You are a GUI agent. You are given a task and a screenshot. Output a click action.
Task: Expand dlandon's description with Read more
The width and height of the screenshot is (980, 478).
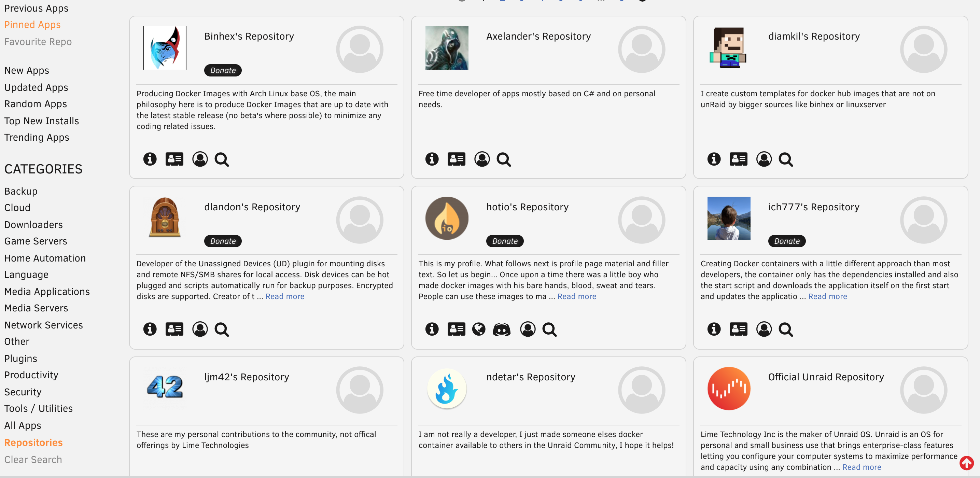[284, 297]
